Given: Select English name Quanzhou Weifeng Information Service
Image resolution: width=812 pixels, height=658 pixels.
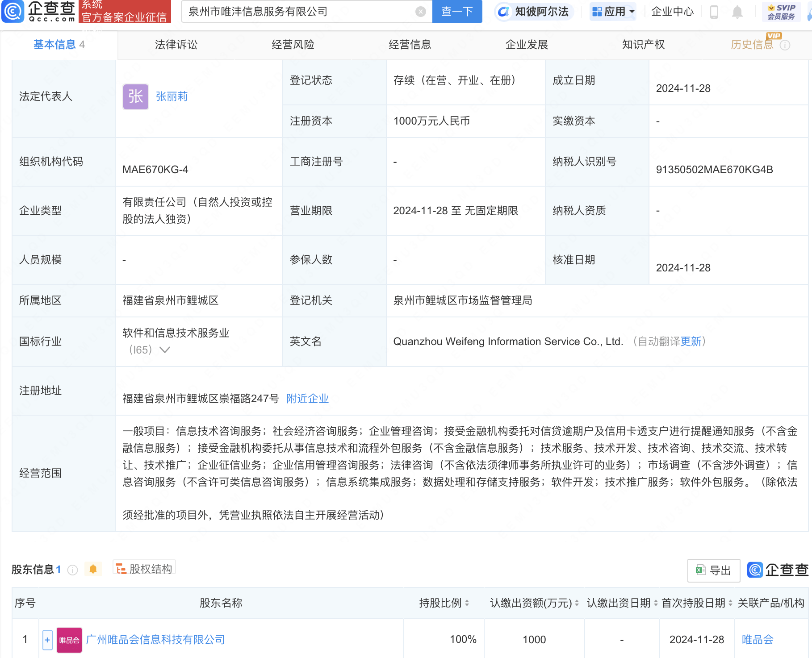Looking at the screenshot, I should click(508, 341).
